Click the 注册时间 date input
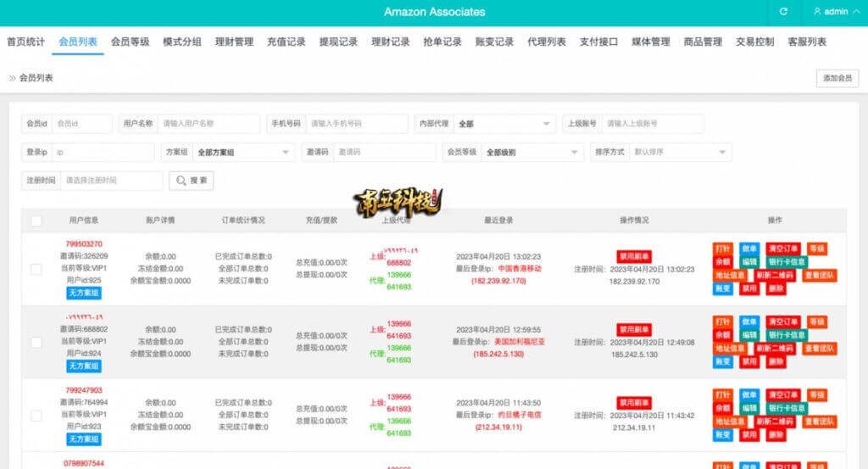The image size is (868, 469). 111,181
